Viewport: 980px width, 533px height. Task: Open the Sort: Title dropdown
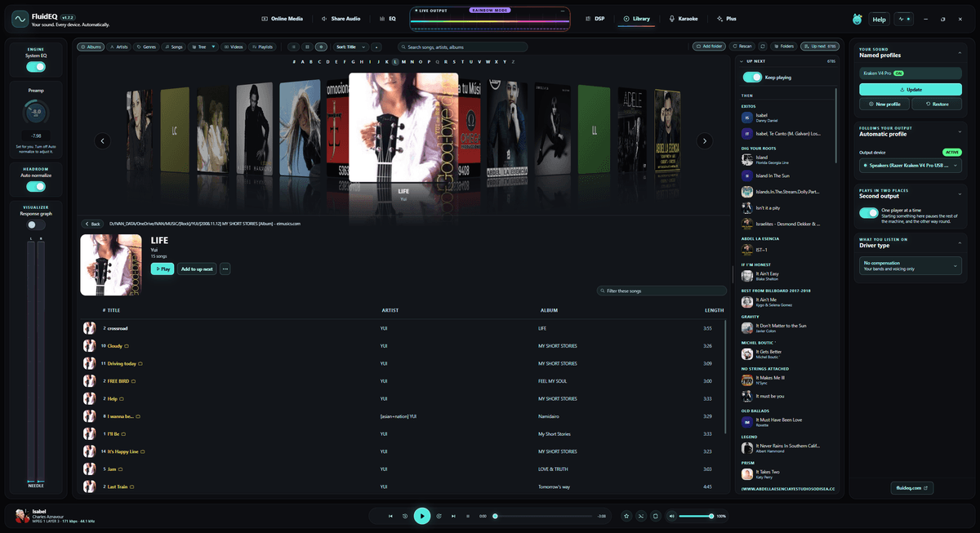(x=352, y=47)
